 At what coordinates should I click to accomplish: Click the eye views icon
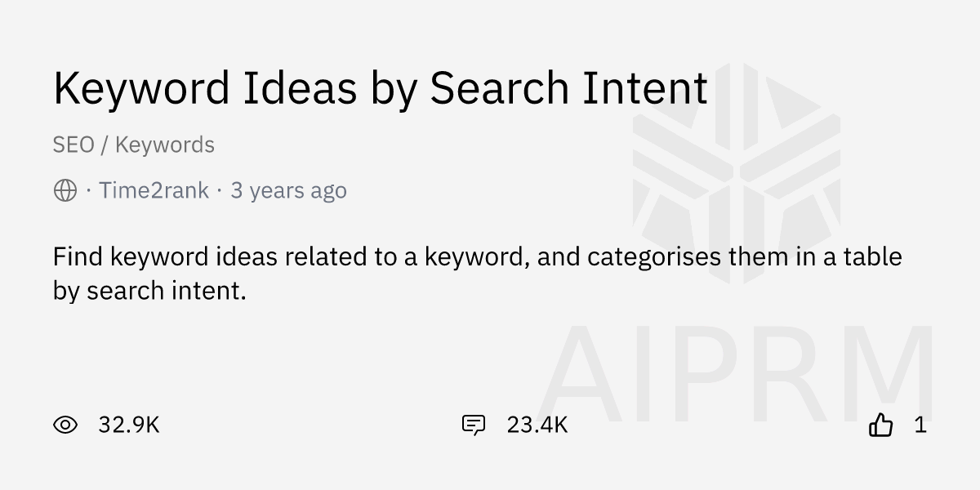coord(65,425)
